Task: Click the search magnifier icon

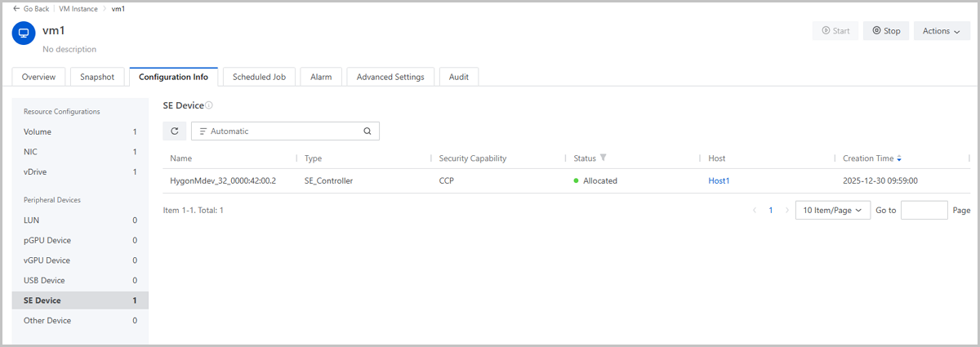Action: coord(367,131)
